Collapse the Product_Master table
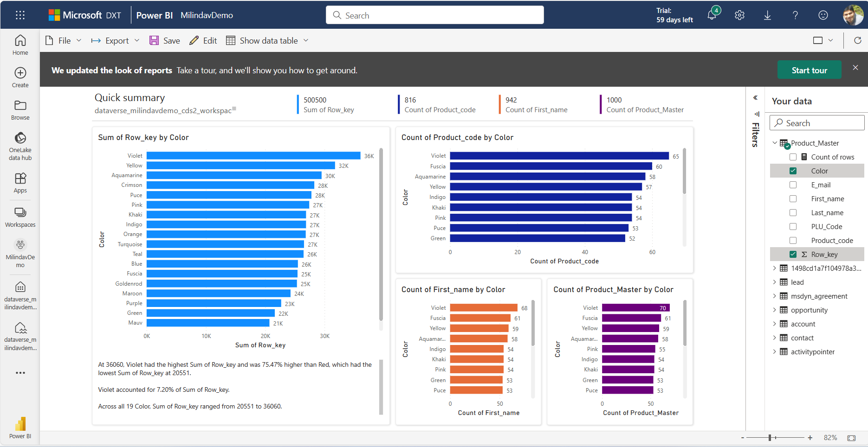Screen dimensions: 868x447 click(x=775, y=143)
